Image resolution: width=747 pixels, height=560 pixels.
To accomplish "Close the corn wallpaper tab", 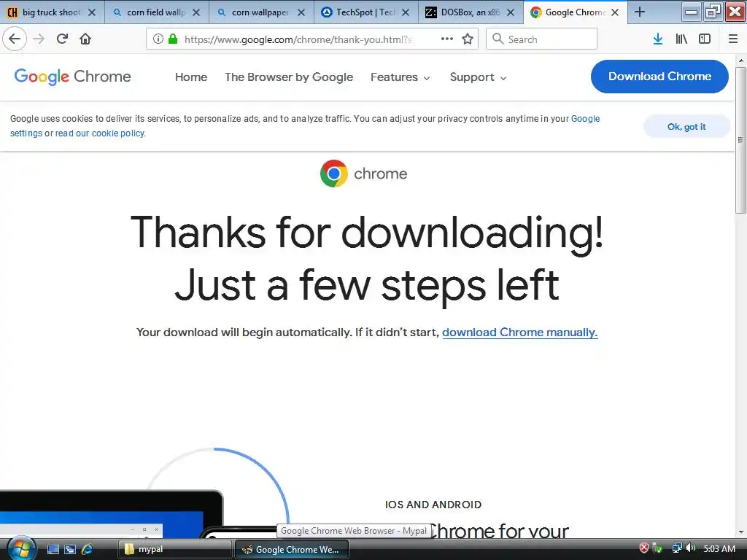I will click(x=301, y=12).
